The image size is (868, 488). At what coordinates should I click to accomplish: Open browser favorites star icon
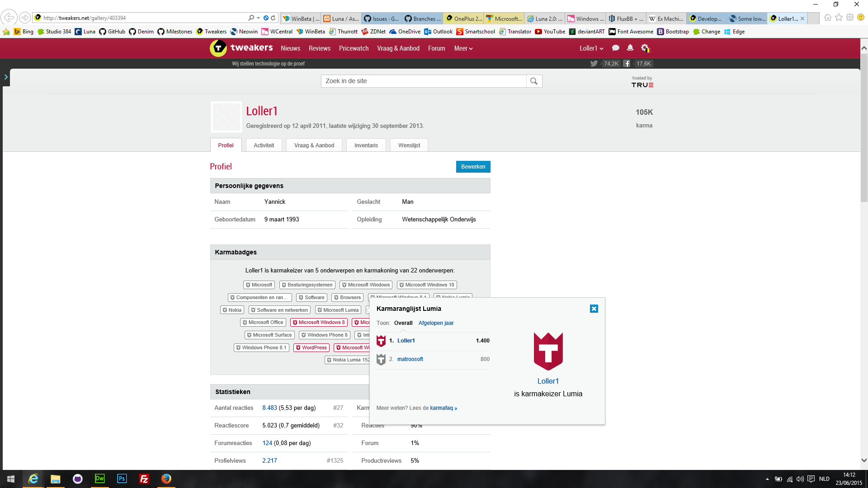(x=839, y=18)
